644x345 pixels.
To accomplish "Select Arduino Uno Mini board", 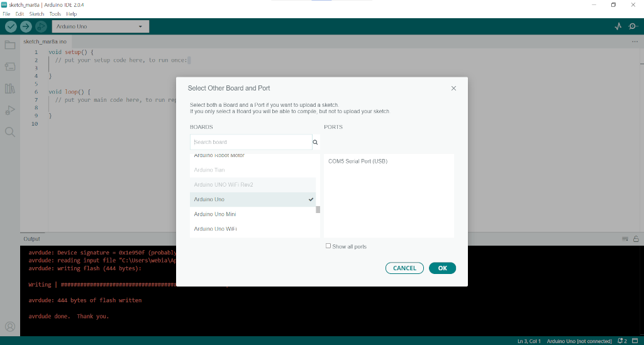I will pos(253,214).
